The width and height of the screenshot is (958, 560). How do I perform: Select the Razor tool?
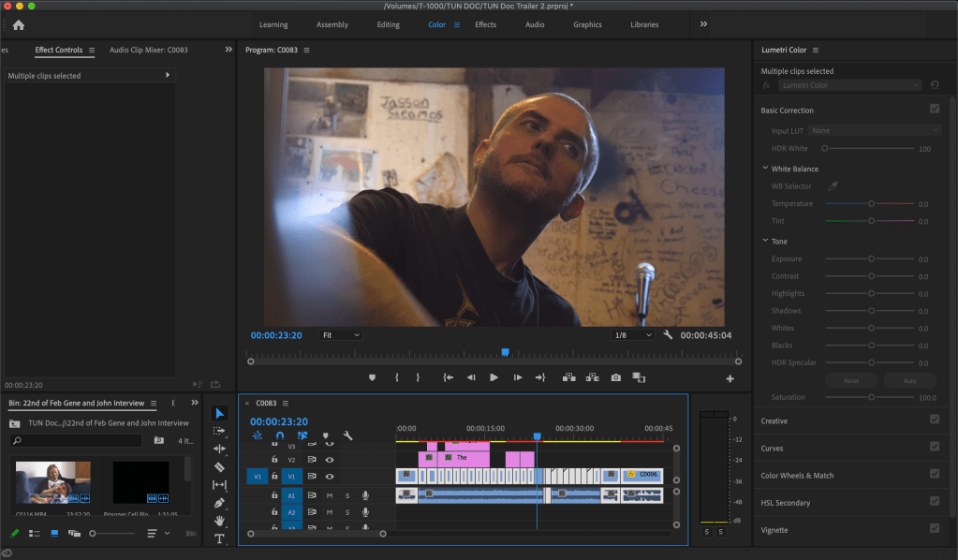[219, 466]
